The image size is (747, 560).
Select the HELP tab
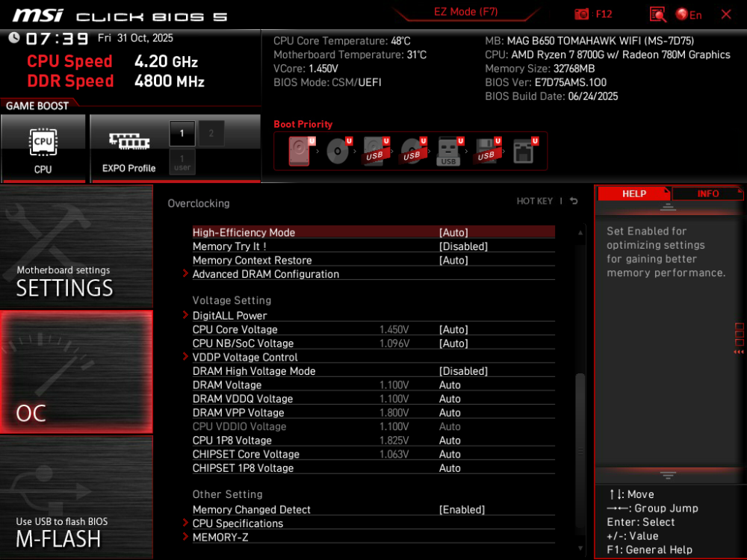tap(634, 193)
